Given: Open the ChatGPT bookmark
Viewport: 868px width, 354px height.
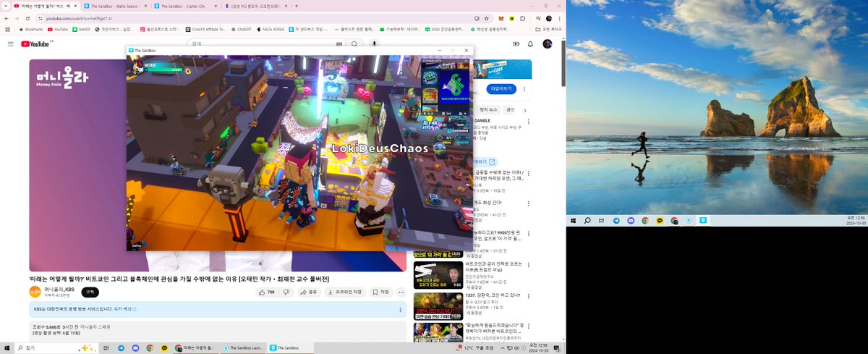Looking at the screenshot, I should click(x=242, y=30).
